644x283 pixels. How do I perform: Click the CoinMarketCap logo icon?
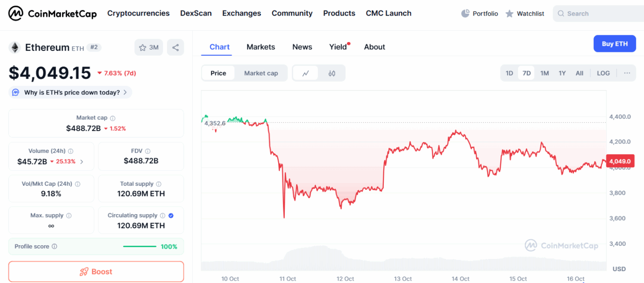(16, 14)
